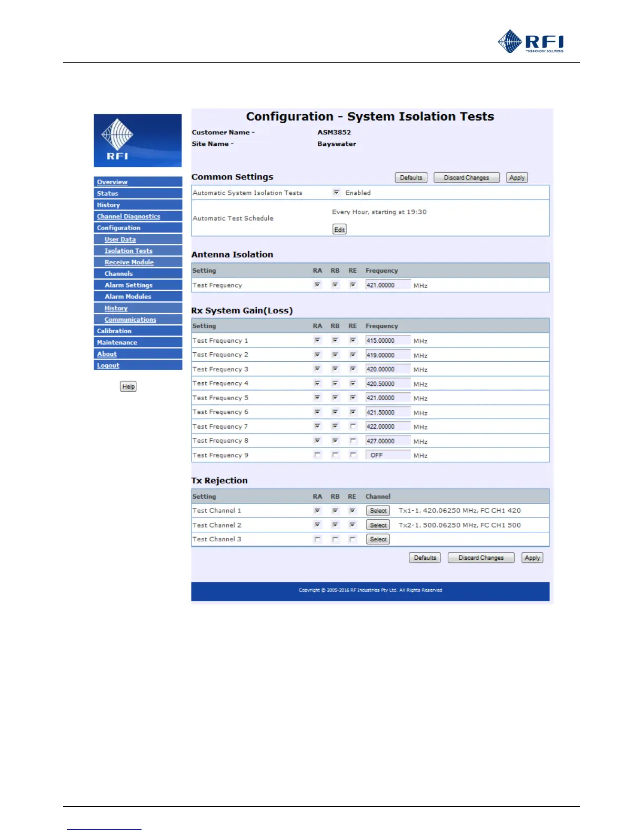Viewport: 644px width, 834px height.
Task: Click customer name value ASM3852
Action: (x=334, y=132)
